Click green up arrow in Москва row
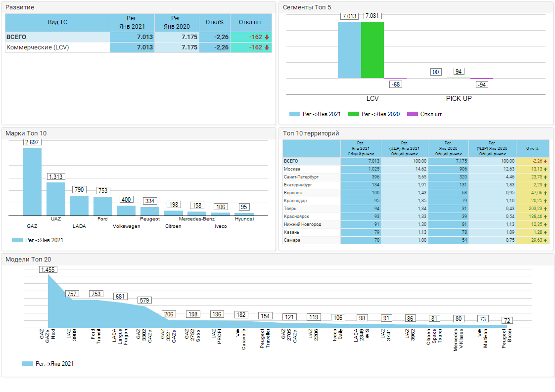The height and width of the screenshot is (392, 555). coord(545,169)
